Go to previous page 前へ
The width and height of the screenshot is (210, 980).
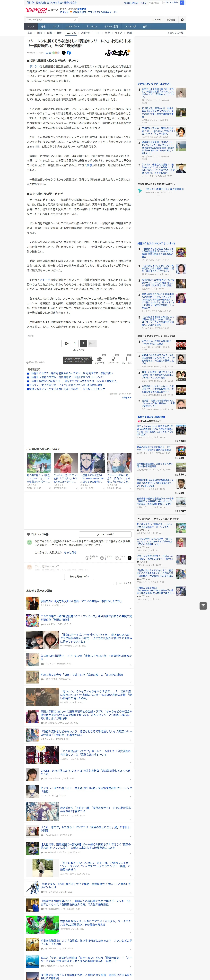(66, 343)
